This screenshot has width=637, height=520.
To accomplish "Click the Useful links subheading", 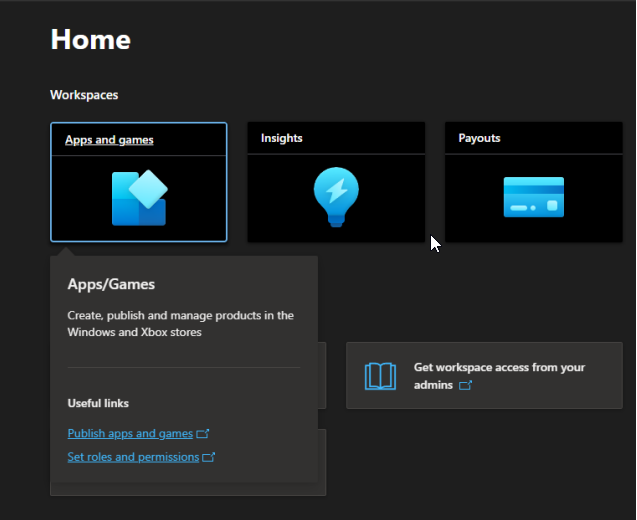I will (98, 403).
